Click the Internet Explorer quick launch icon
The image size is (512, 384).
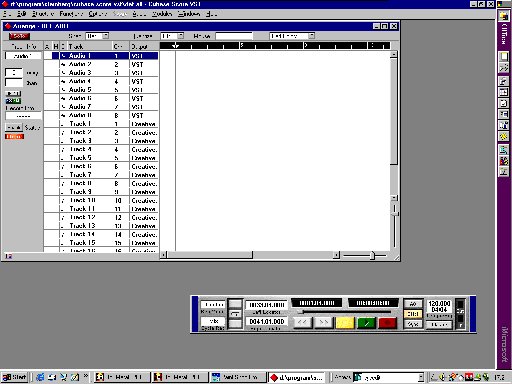[x=40, y=377]
